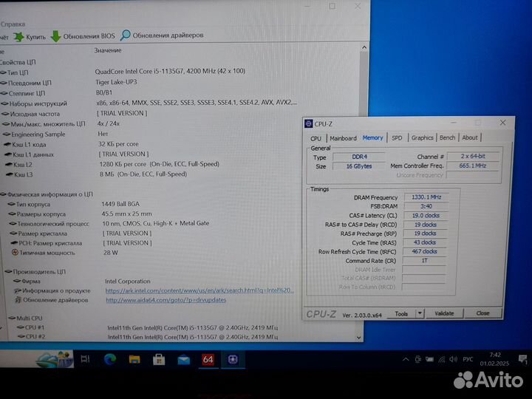Click the Обновления BIOS toolbar label

click(x=89, y=36)
